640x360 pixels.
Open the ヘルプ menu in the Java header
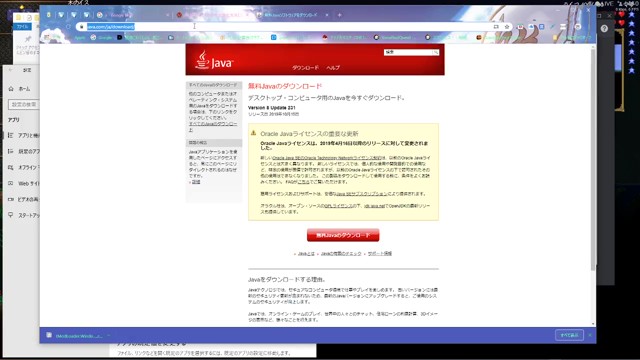333,68
